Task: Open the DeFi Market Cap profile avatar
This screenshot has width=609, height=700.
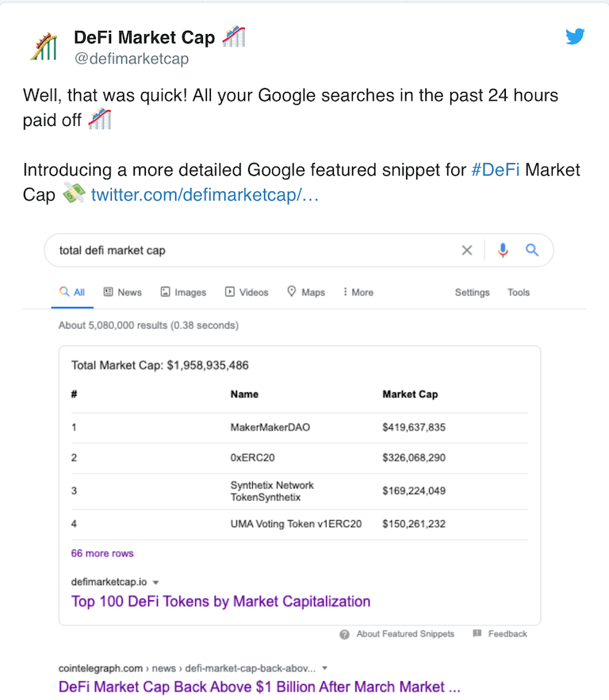Action: click(x=44, y=47)
